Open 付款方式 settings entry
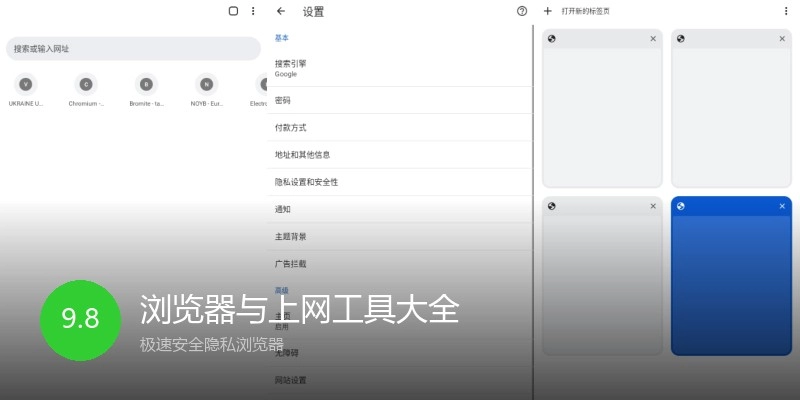The width and height of the screenshot is (800, 400). click(399, 128)
